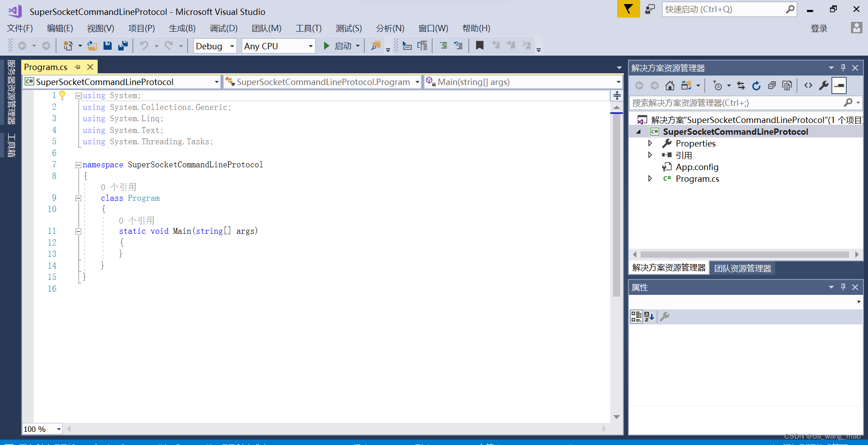Image resolution: width=868 pixels, height=445 pixels.
Task: Select App.config in Solution Explorer
Action: 697,167
